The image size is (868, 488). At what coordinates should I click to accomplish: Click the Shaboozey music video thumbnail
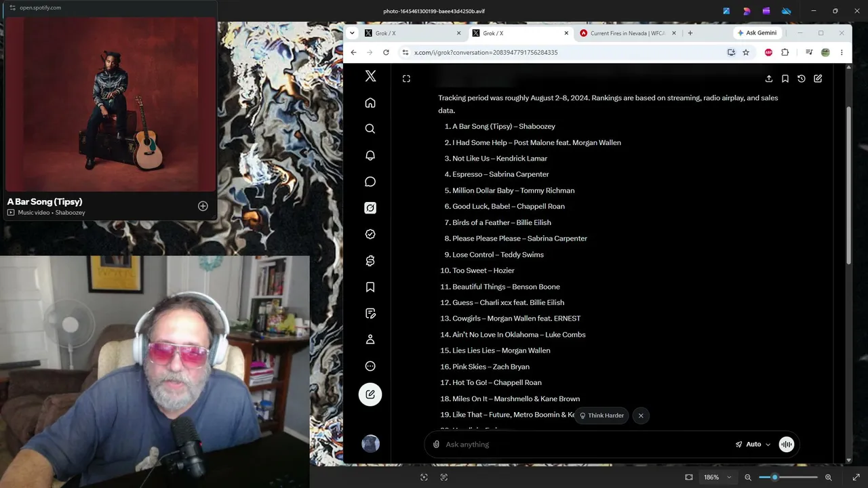tap(111, 104)
